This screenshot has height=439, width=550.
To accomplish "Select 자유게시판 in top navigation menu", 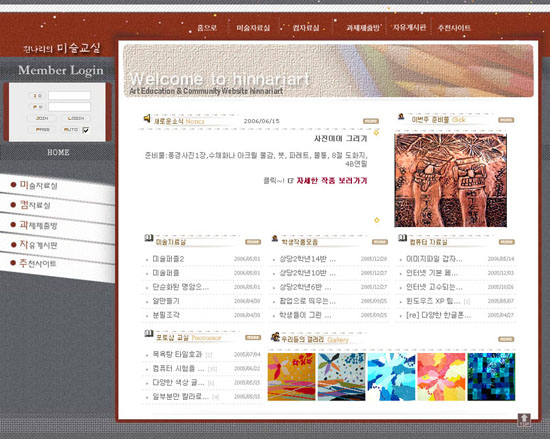I will (409, 27).
